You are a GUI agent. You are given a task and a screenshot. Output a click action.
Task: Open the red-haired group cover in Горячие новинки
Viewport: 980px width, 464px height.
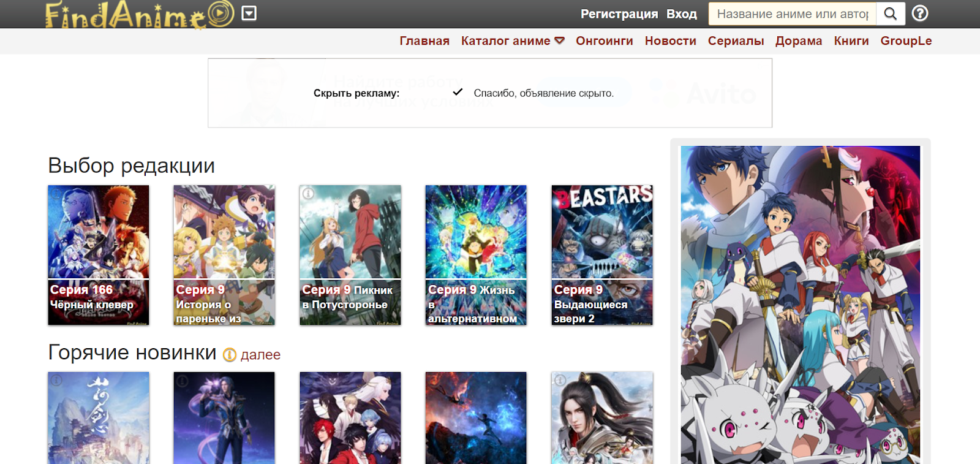pyautogui.click(x=350, y=418)
